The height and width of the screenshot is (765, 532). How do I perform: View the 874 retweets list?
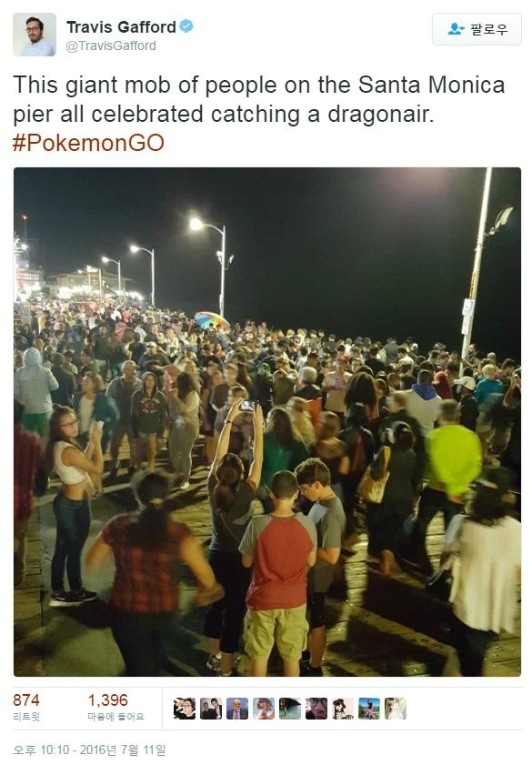click(x=26, y=708)
